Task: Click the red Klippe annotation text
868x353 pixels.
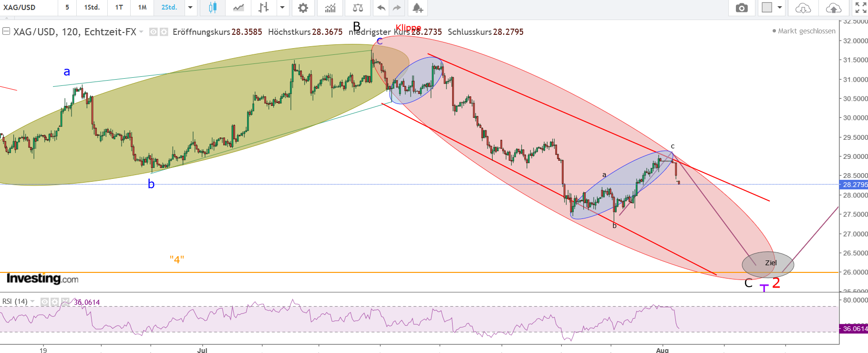Action: coord(408,28)
